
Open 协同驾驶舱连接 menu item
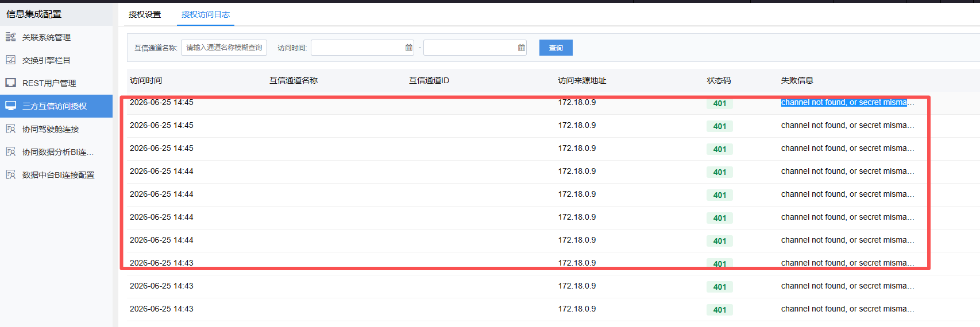[56, 129]
